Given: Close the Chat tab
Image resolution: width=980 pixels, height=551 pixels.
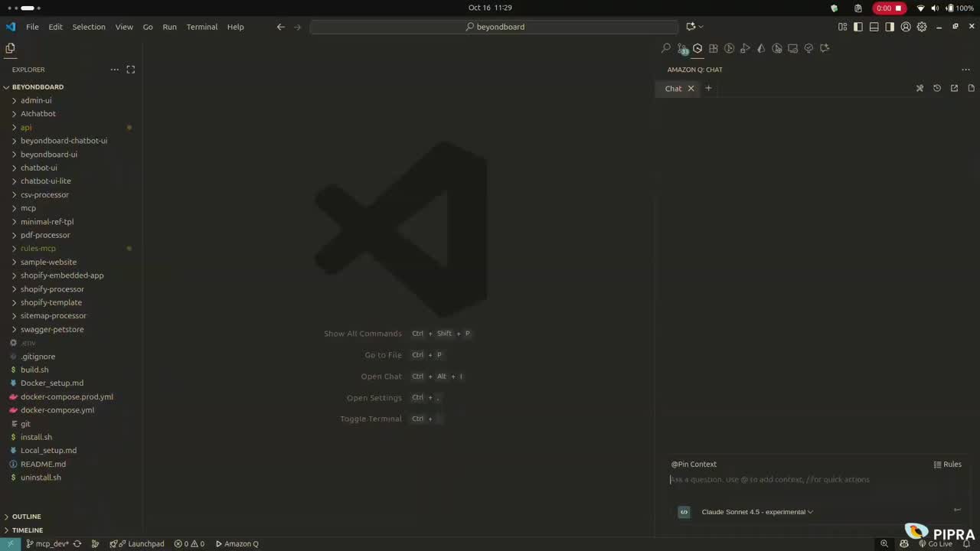Looking at the screenshot, I should pos(691,89).
